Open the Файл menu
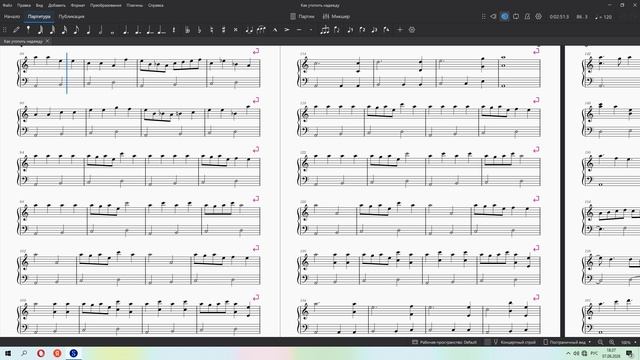The image size is (640, 360). click(7, 5)
